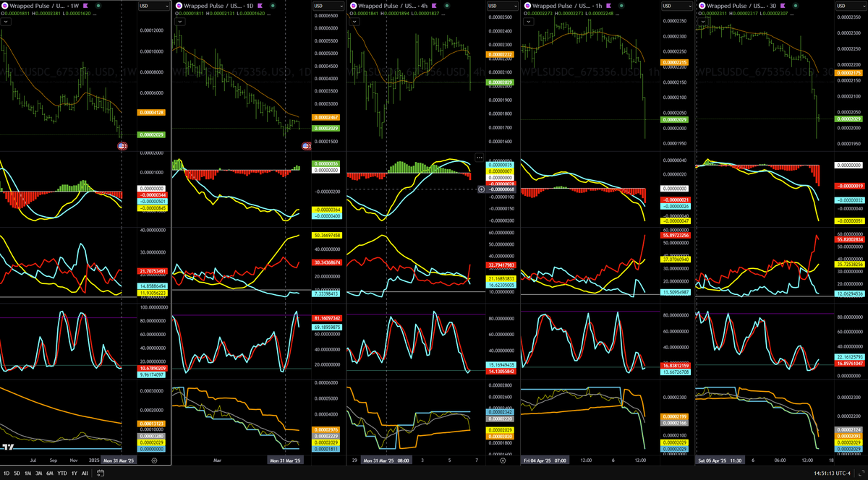The width and height of the screenshot is (868, 480).
Task: Click the add-alert plus icon on the 4h MACD scale
Action: (x=481, y=189)
